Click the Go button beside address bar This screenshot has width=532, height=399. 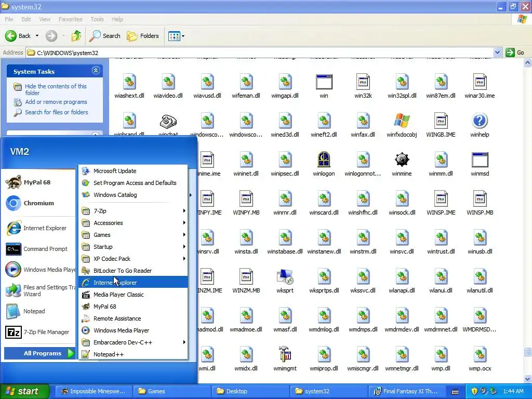[515, 52]
